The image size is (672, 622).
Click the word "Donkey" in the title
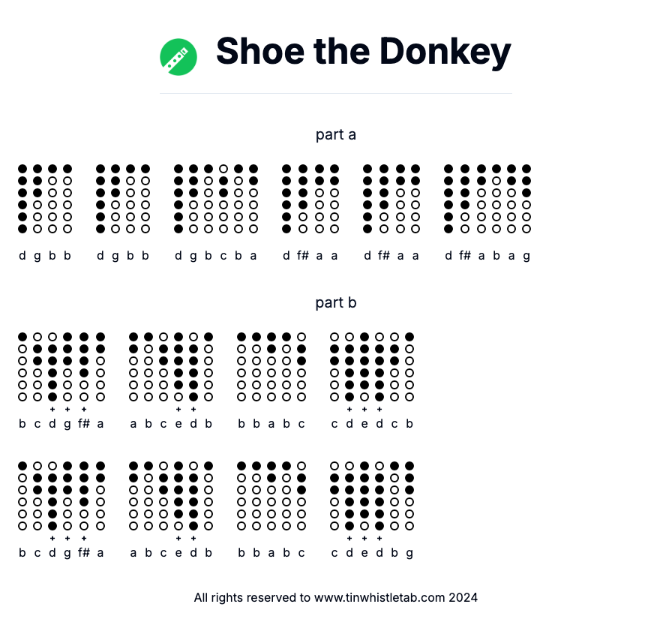pyautogui.click(x=445, y=52)
